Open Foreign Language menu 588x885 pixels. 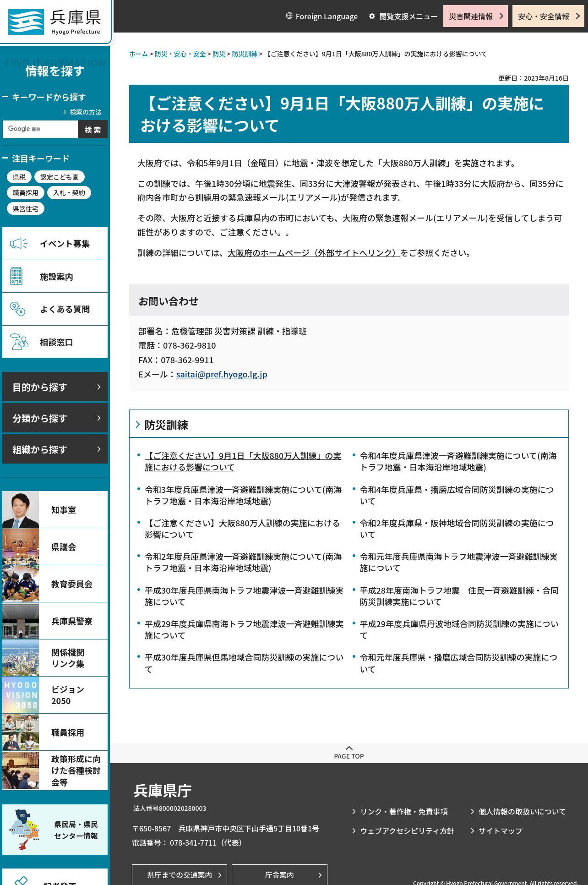pos(322,16)
